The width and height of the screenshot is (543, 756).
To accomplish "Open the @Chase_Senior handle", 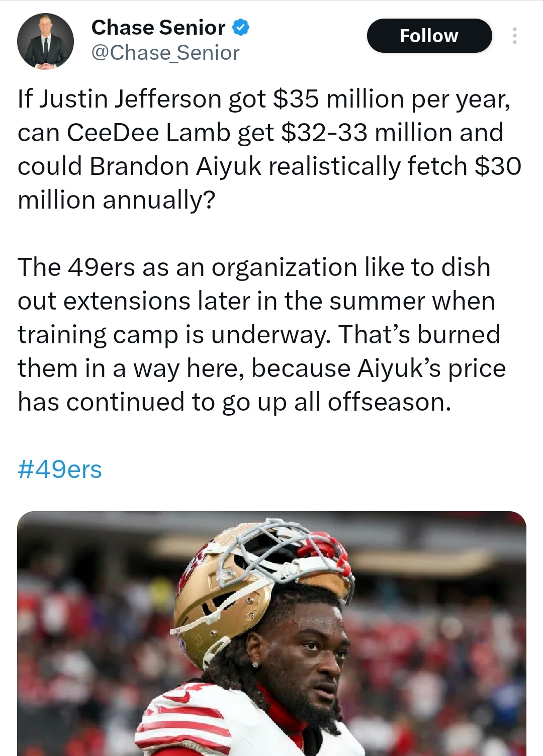I will click(165, 53).
